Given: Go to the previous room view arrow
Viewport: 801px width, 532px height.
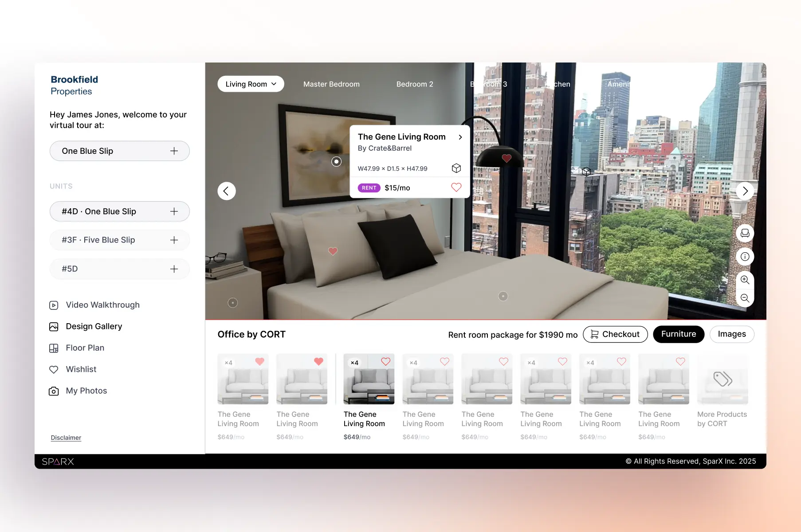Looking at the screenshot, I should click(x=227, y=191).
